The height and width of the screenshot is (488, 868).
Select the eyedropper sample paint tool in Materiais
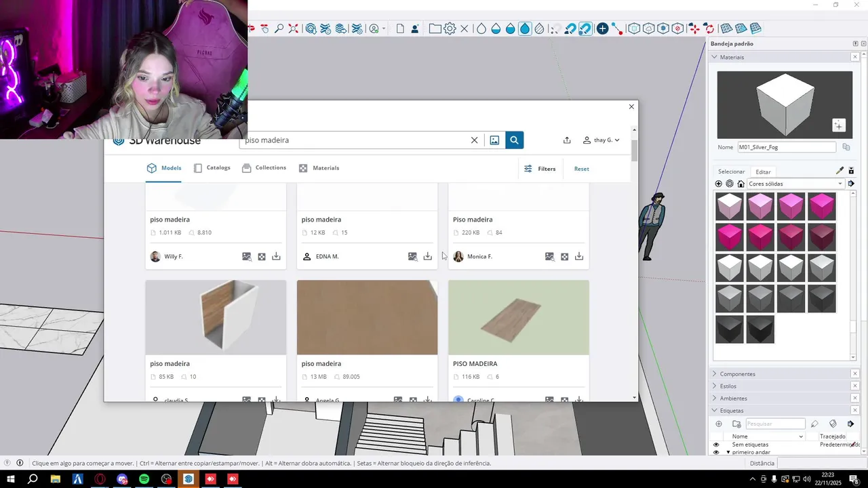[x=840, y=171]
